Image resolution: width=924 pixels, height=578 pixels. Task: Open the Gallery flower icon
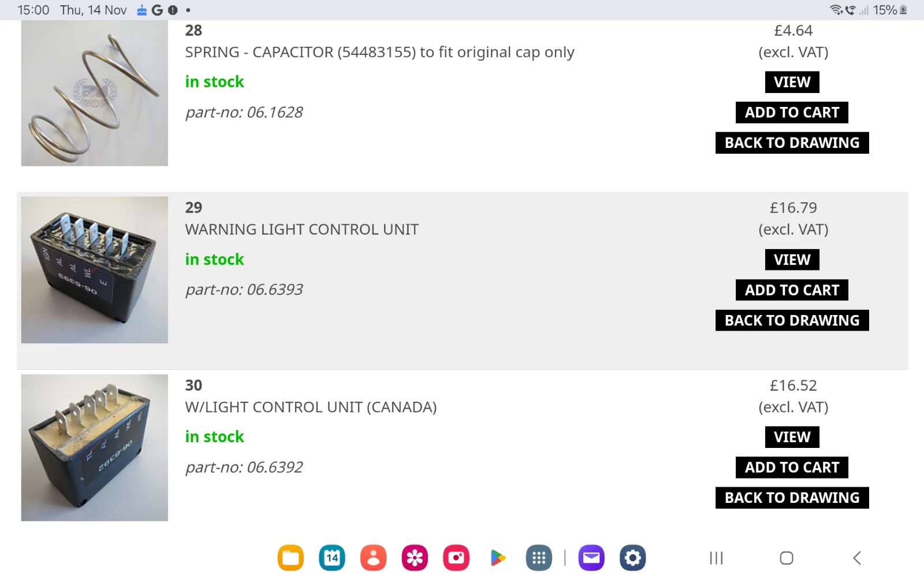(x=415, y=558)
